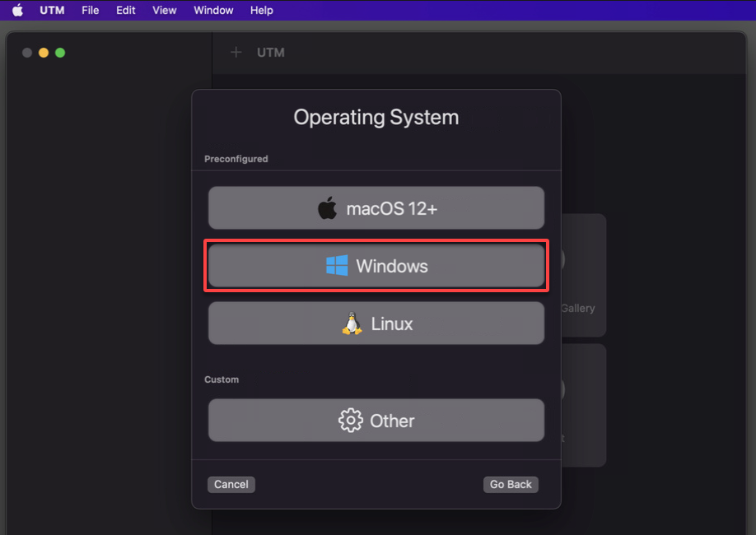
Task: Click the plus icon beside UTM title
Action: [236, 52]
